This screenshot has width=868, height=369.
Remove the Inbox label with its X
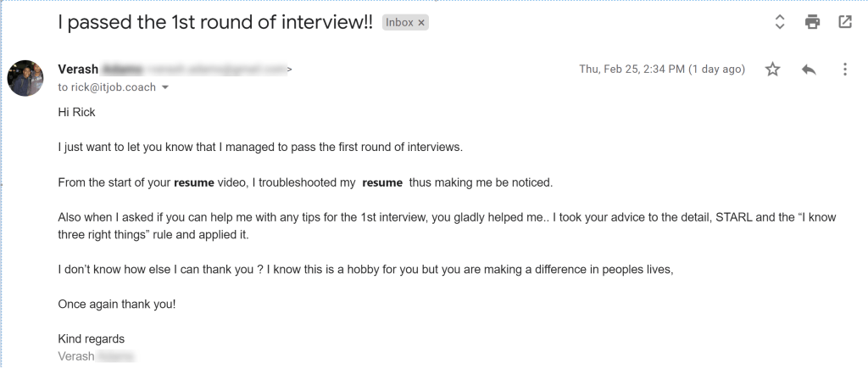pos(422,23)
